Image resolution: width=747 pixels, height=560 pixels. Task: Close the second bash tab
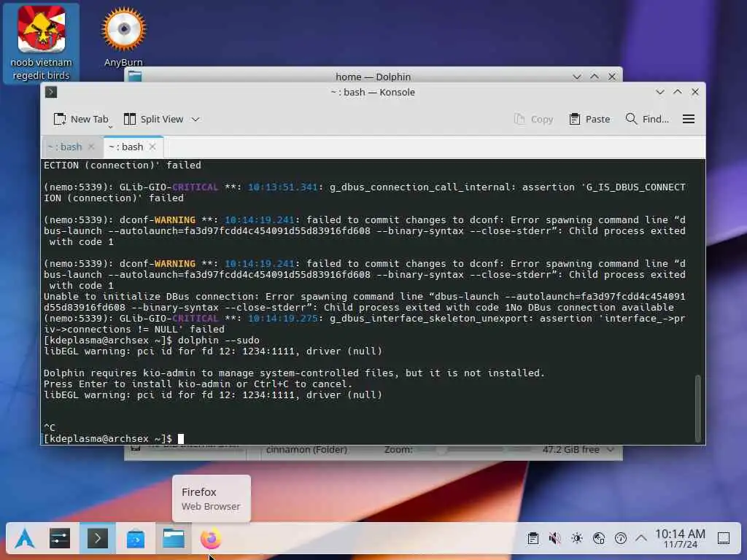point(152,147)
